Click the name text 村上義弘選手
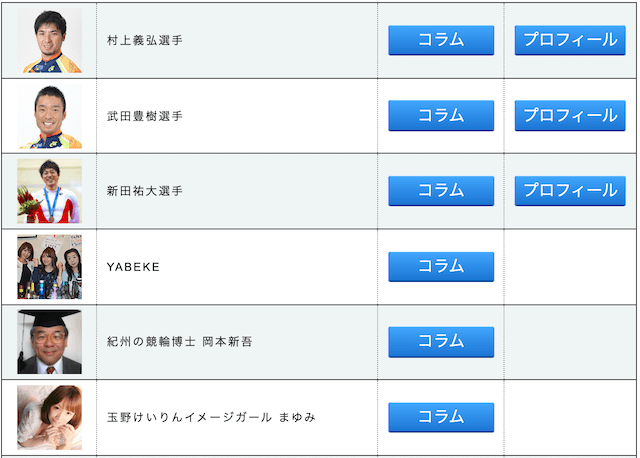 click(x=144, y=40)
